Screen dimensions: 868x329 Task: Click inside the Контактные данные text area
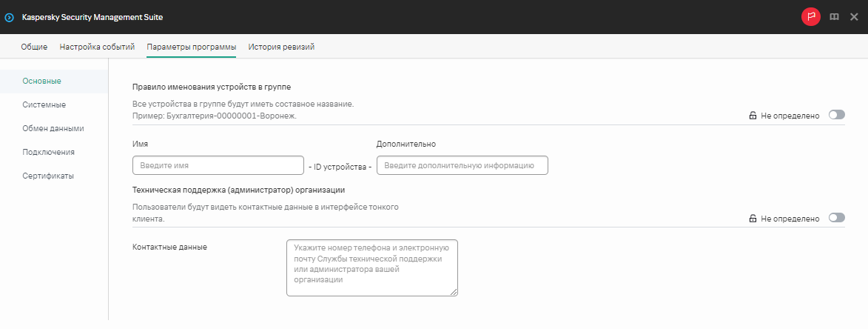coord(371,267)
